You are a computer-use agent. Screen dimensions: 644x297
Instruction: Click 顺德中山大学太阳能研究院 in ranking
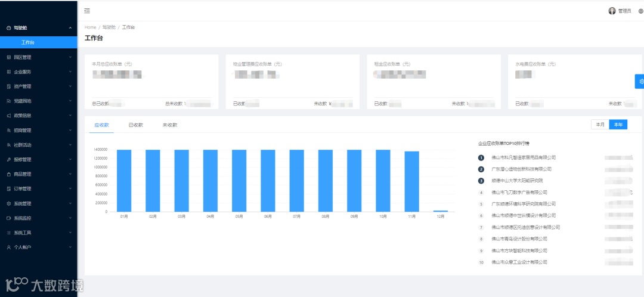517,181
